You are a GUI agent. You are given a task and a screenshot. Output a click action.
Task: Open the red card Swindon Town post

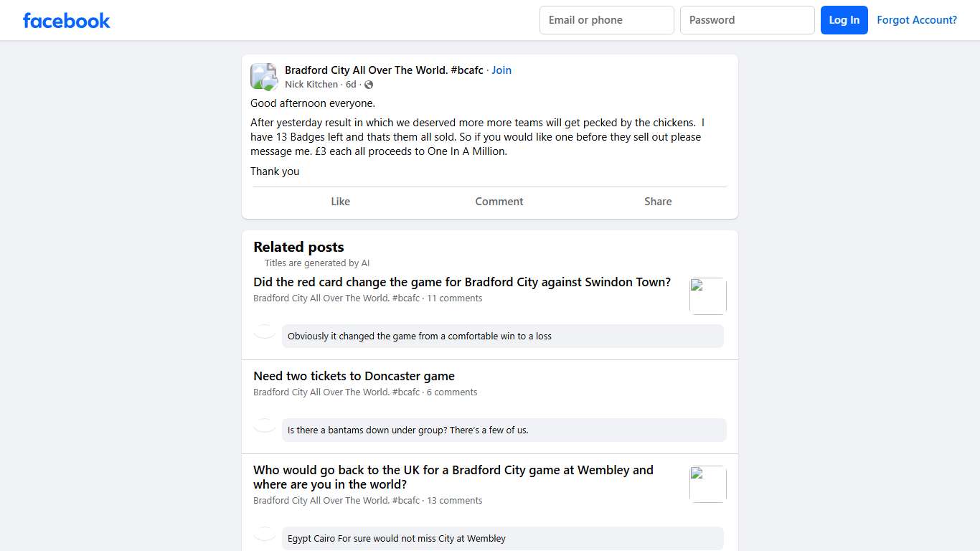(x=462, y=282)
